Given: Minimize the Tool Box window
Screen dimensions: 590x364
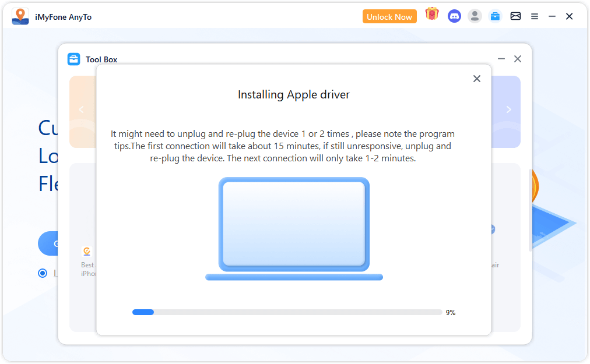Looking at the screenshot, I should [501, 59].
